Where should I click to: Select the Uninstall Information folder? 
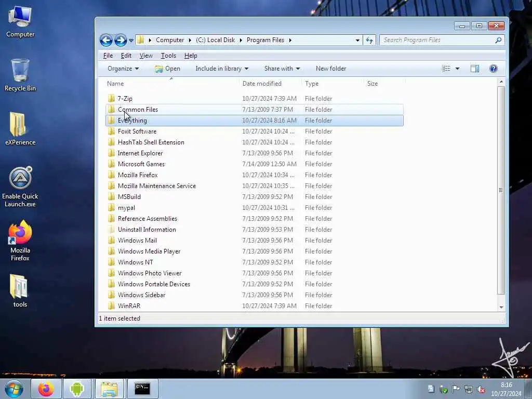click(255, 229)
